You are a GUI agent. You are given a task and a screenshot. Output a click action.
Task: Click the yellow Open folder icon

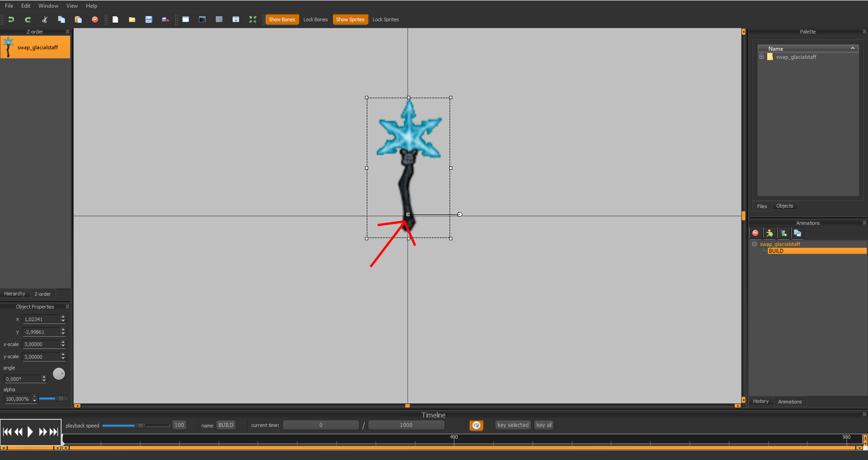[x=132, y=19]
